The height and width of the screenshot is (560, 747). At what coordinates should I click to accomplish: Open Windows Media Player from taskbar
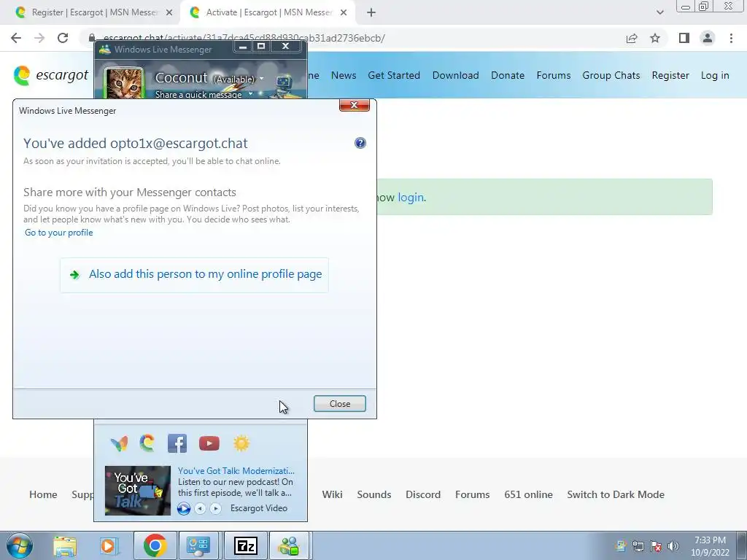point(108,545)
